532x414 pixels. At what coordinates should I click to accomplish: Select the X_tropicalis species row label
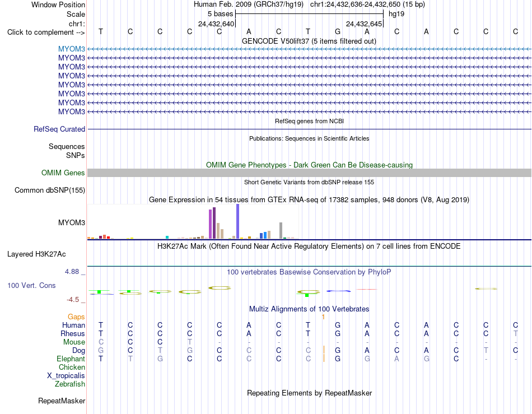point(66,376)
